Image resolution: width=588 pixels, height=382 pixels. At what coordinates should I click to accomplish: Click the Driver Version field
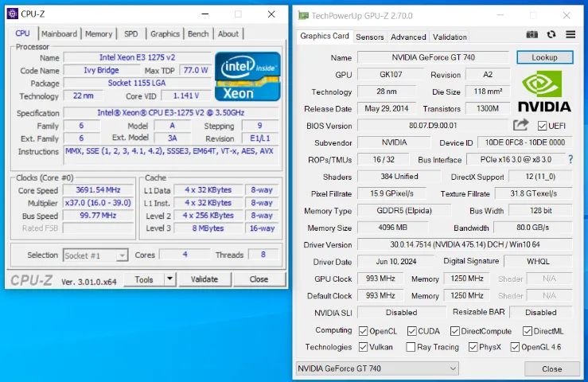click(x=465, y=244)
